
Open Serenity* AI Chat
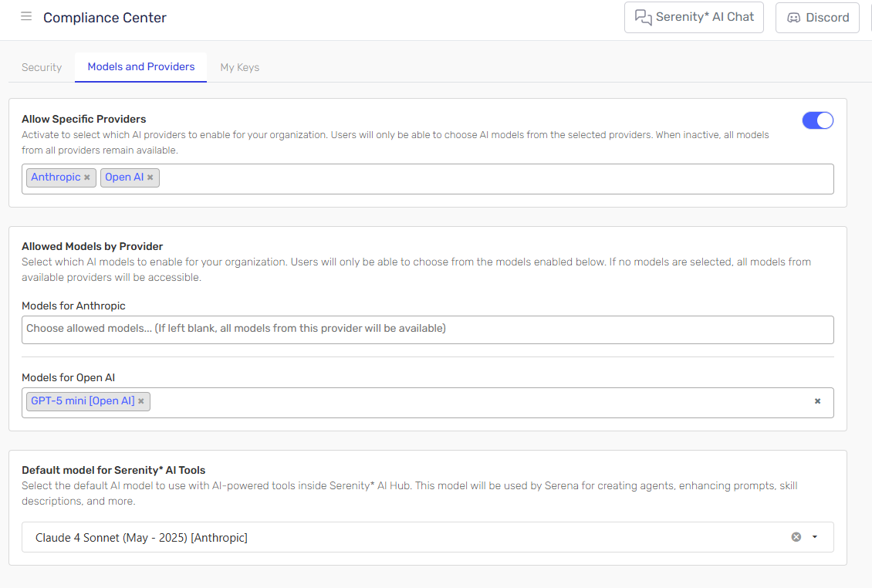[694, 17]
